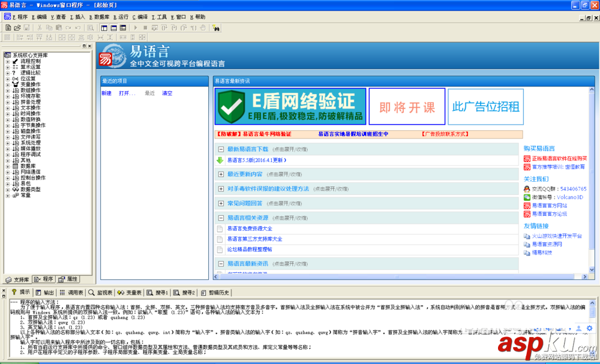Click the green download arrow icon

pyautogui.click(x=220, y=160)
